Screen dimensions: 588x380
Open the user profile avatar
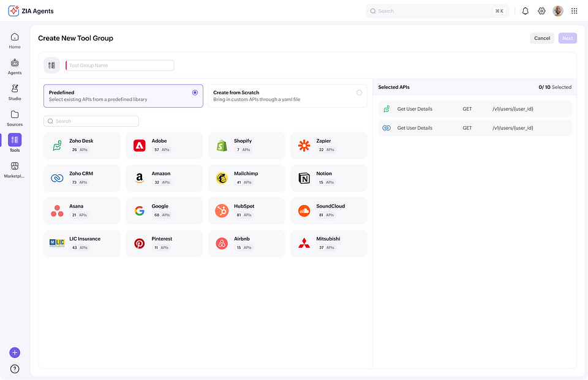[x=558, y=11]
